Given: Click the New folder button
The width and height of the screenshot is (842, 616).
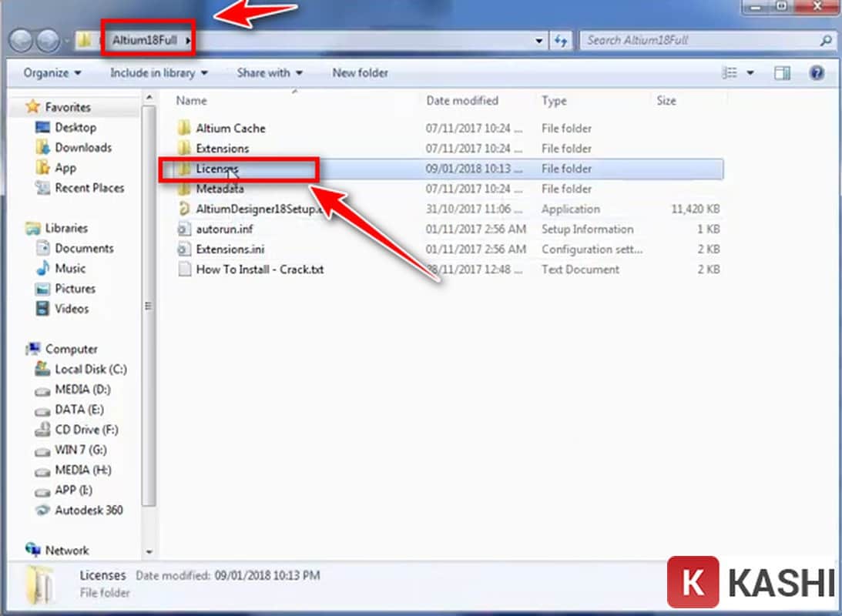Looking at the screenshot, I should [x=360, y=72].
